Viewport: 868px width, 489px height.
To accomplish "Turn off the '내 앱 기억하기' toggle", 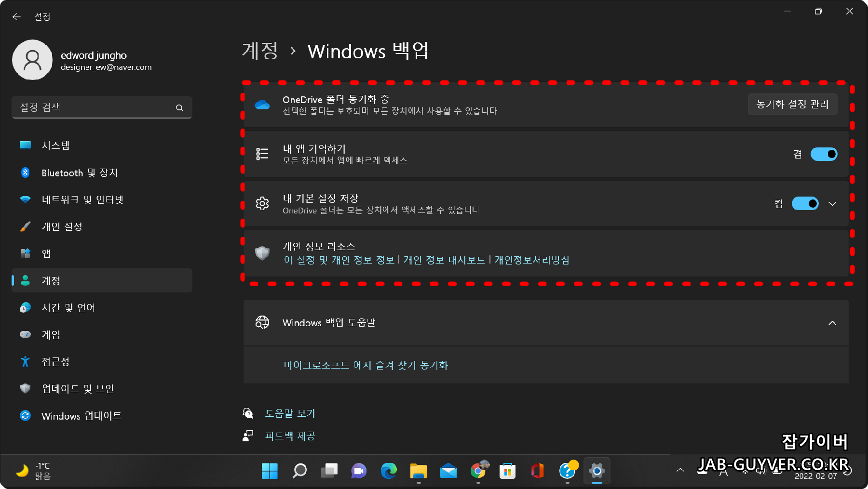I will point(824,154).
